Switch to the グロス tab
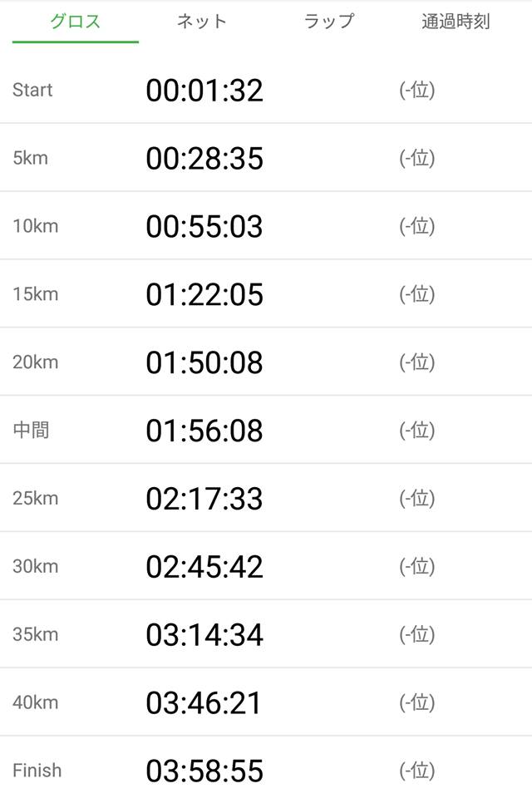The image size is (532, 798). (76, 22)
